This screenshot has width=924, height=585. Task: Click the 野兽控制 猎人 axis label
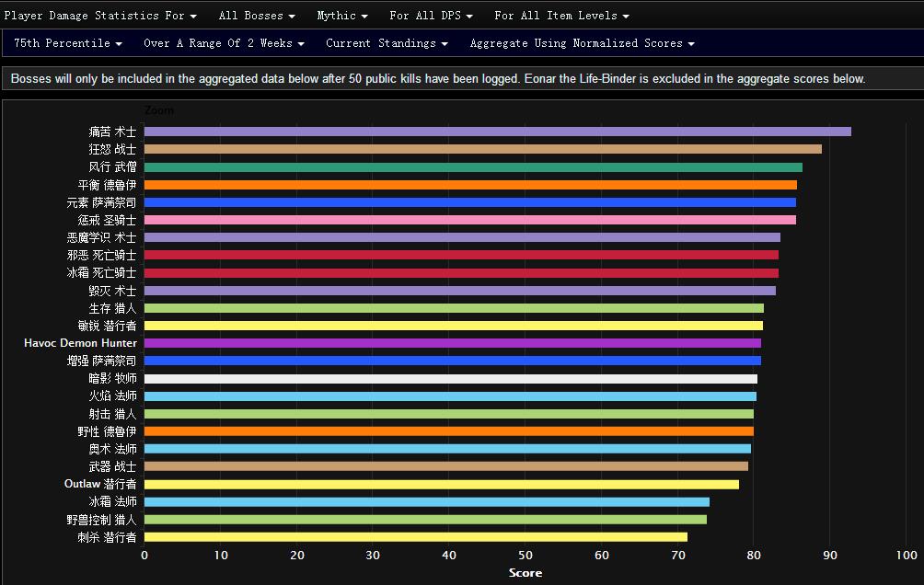101,520
